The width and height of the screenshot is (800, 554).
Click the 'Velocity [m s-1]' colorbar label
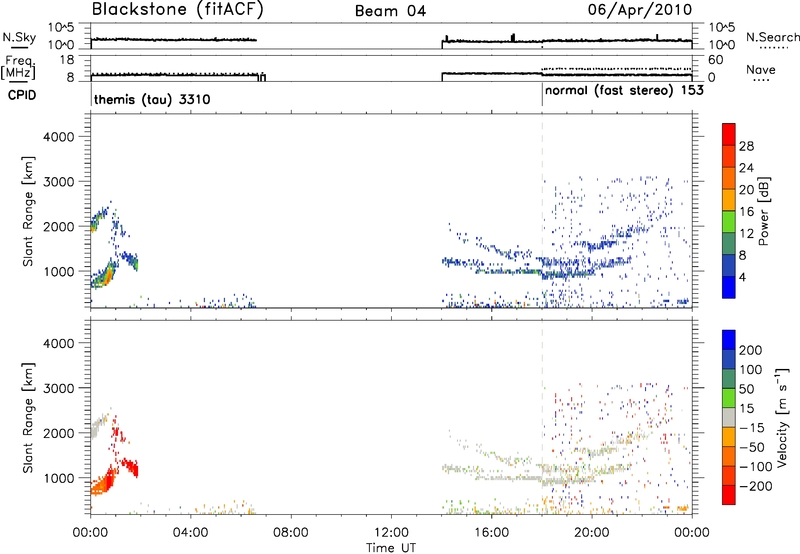coord(782,417)
